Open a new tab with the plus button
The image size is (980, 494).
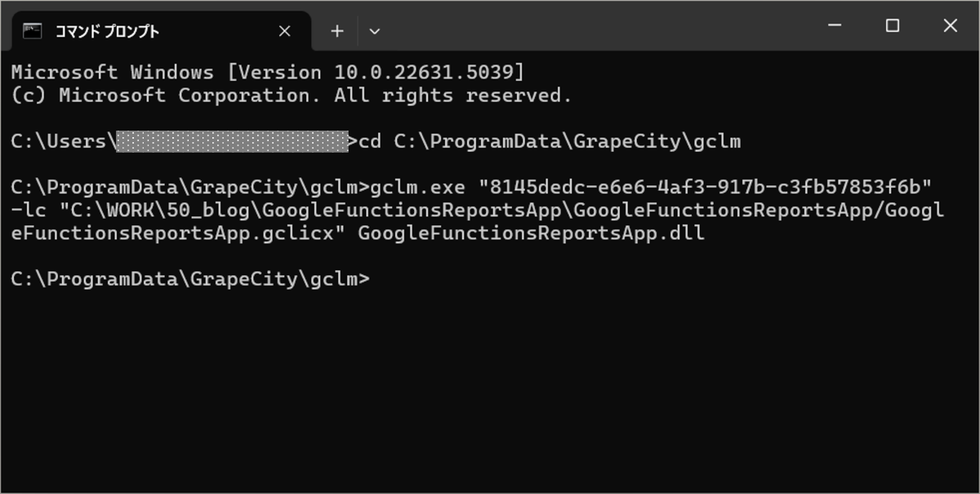337,31
